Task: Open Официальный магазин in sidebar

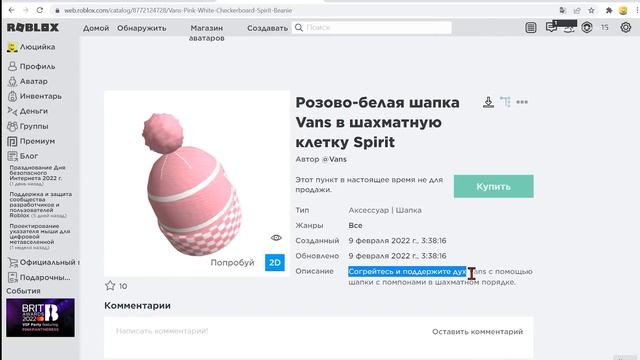Action: click(43, 262)
